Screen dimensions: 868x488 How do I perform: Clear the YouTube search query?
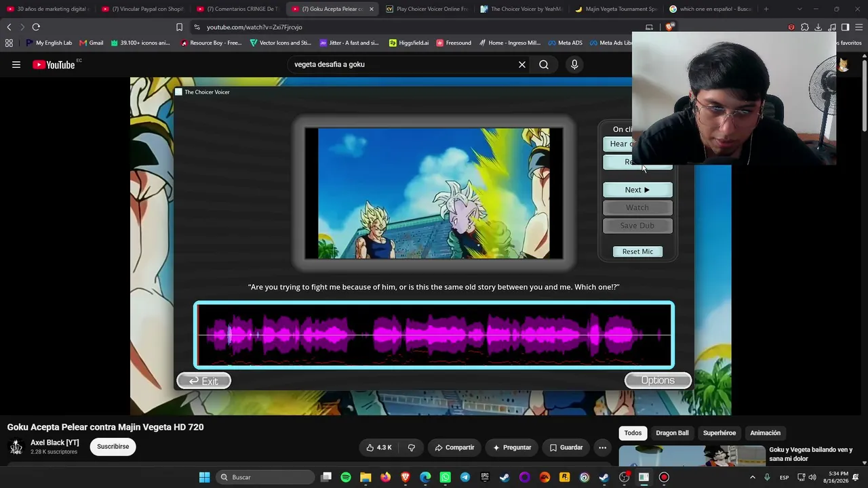[522, 64]
